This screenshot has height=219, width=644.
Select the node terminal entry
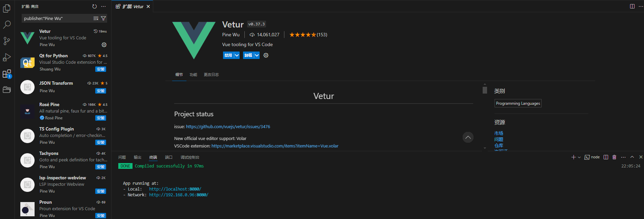pos(592,157)
